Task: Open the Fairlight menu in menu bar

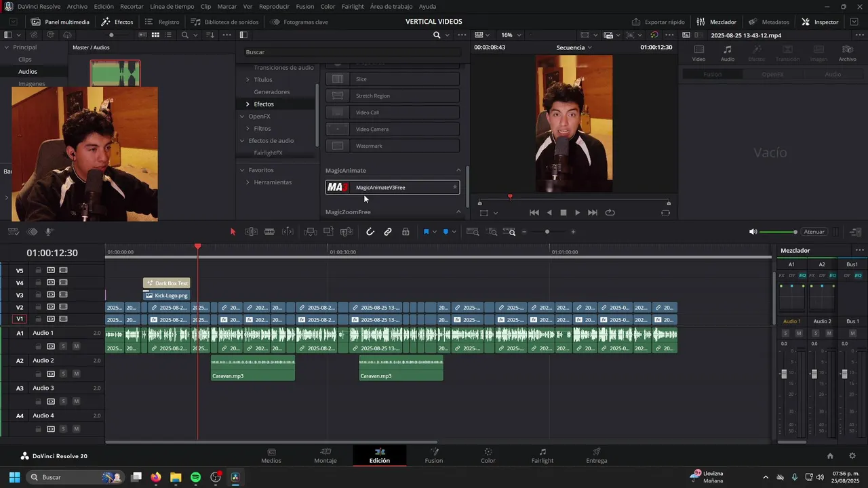Action: tap(353, 6)
